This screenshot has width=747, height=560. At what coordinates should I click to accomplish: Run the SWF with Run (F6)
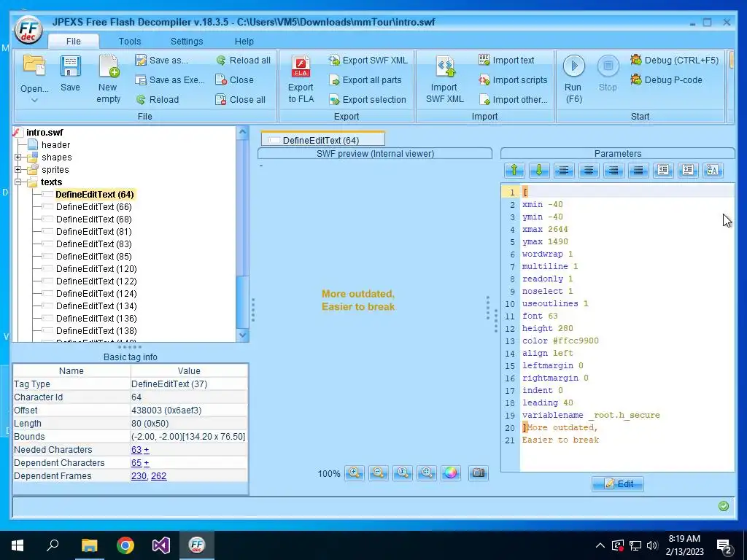573,79
